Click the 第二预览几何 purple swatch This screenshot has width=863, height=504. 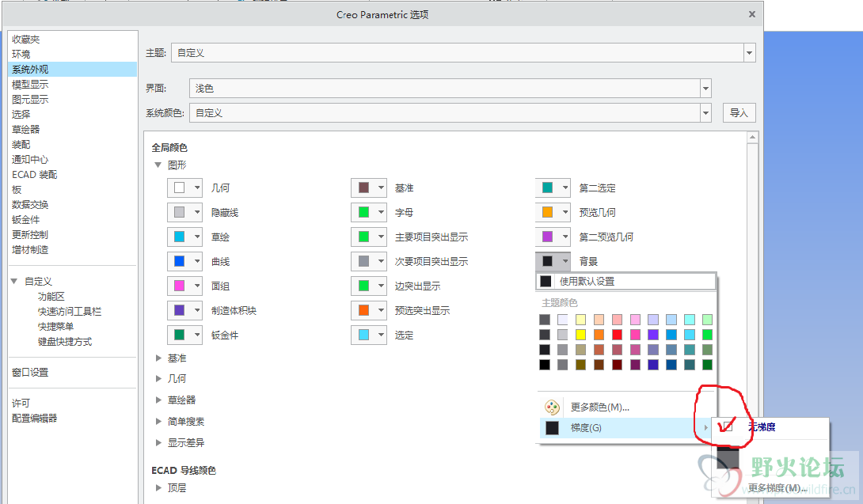(x=548, y=237)
